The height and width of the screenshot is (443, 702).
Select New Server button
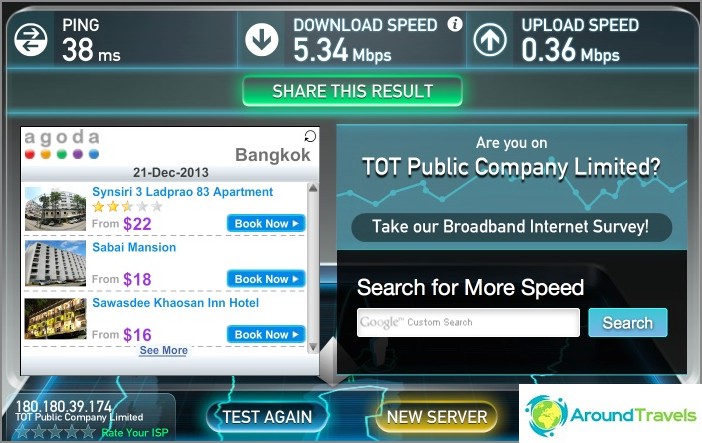click(437, 417)
